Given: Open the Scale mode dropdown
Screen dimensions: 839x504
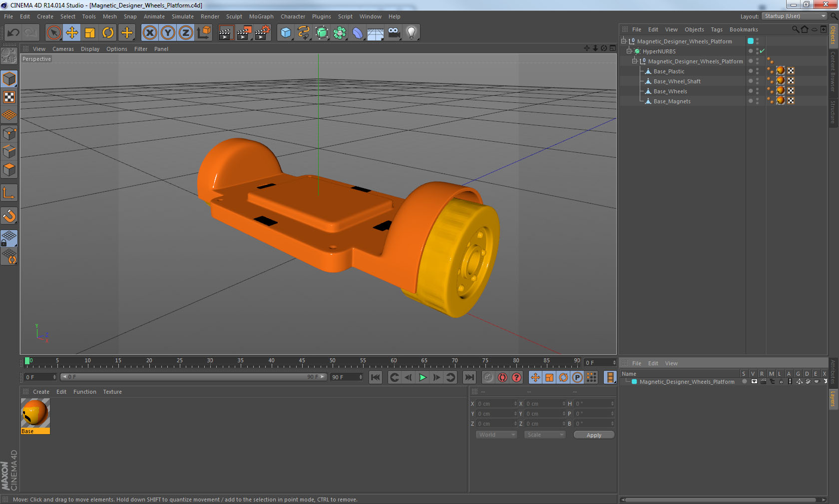Looking at the screenshot, I should (x=545, y=435).
